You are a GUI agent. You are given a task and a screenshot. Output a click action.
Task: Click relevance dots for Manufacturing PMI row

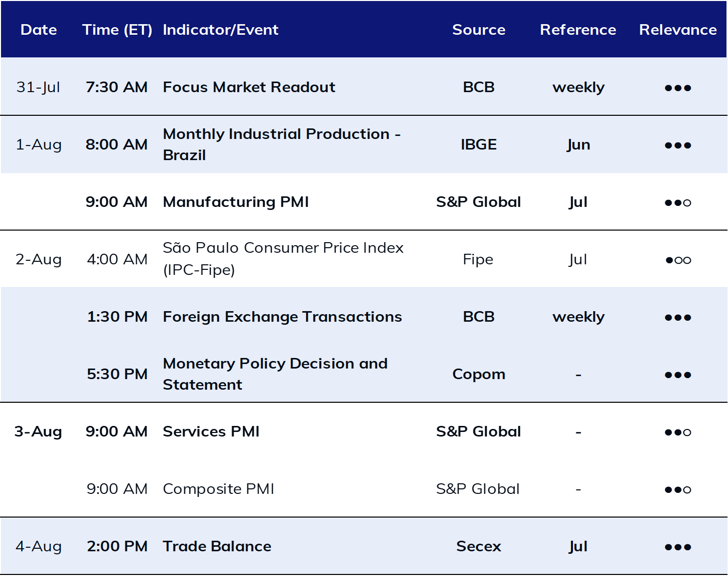pos(678,202)
